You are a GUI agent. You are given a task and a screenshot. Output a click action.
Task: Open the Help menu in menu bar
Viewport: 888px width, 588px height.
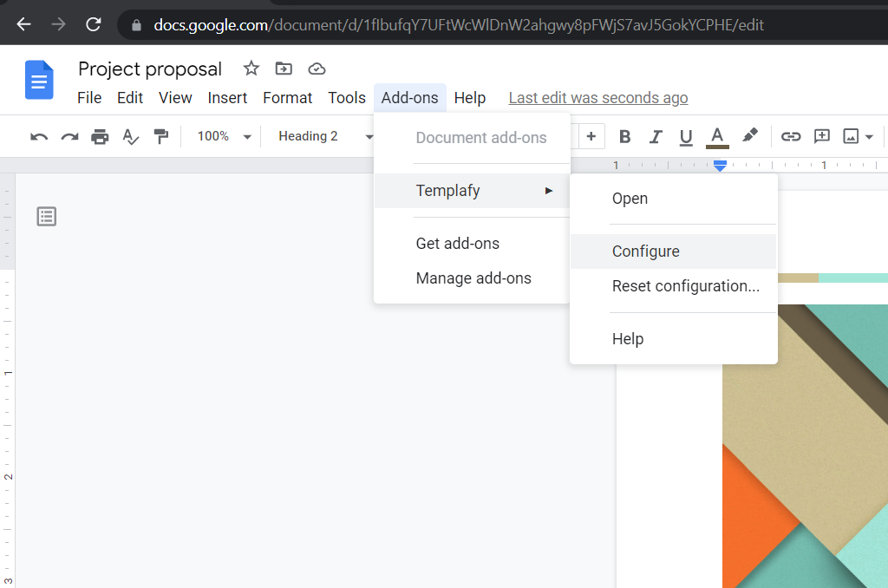point(469,98)
